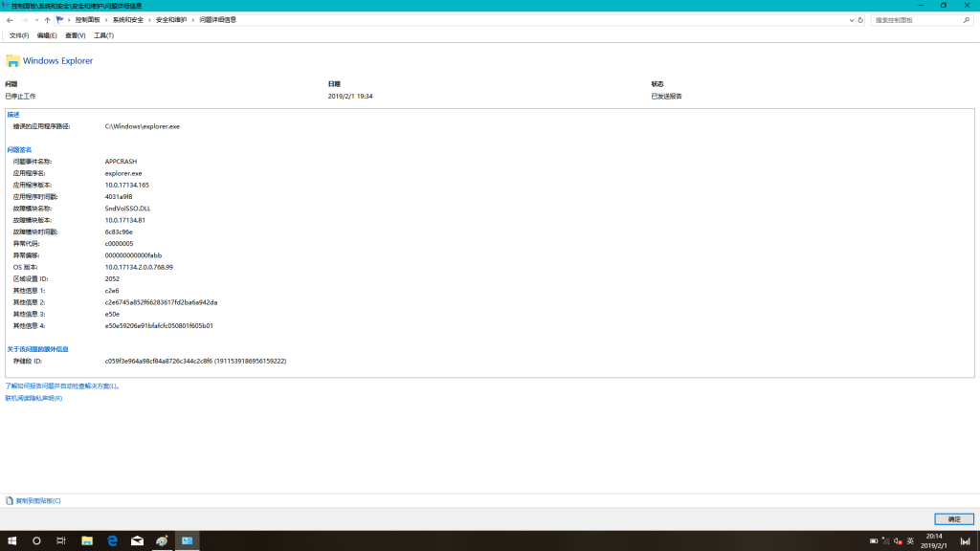Launch Edge browser from the taskbar
The height and width of the screenshot is (551, 980).
pyautogui.click(x=112, y=540)
